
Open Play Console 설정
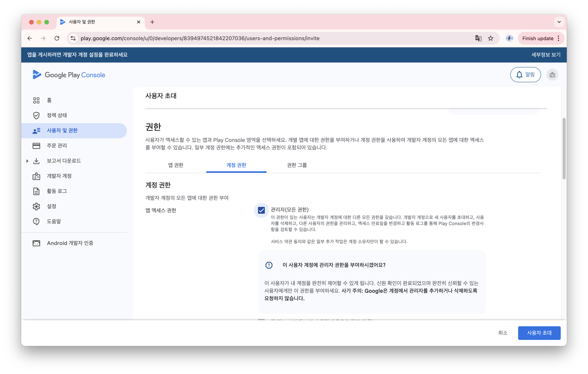51,206
